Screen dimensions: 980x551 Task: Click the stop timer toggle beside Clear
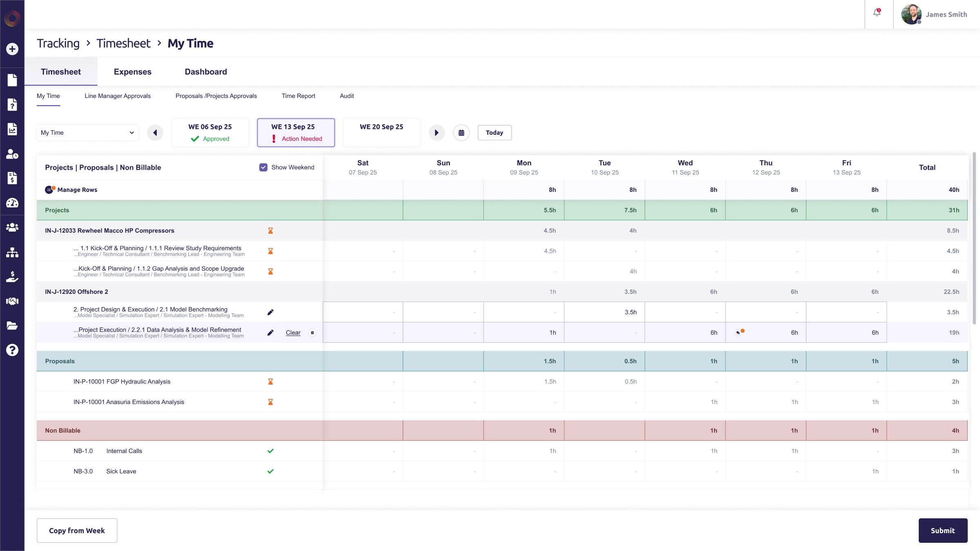[312, 333]
